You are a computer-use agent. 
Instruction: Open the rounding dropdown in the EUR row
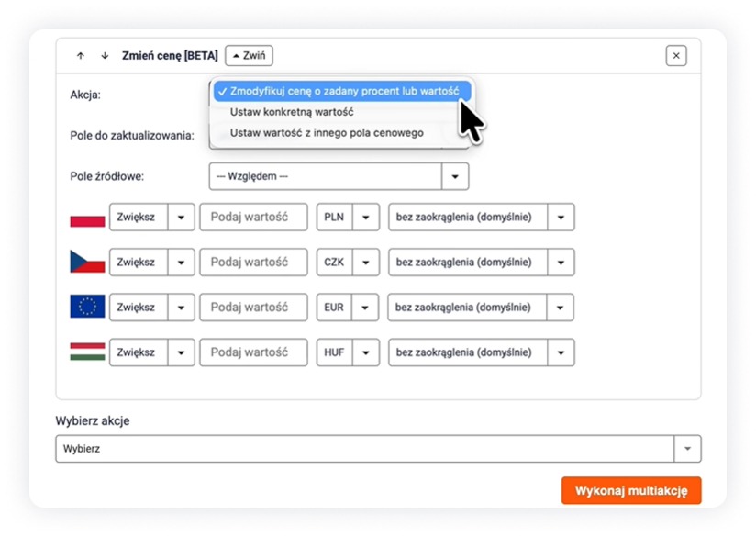[561, 308]
